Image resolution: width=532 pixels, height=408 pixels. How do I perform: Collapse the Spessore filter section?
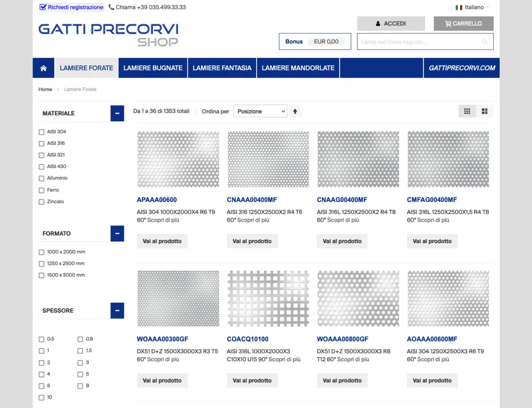pyautogui.click(x=117, y=310)
